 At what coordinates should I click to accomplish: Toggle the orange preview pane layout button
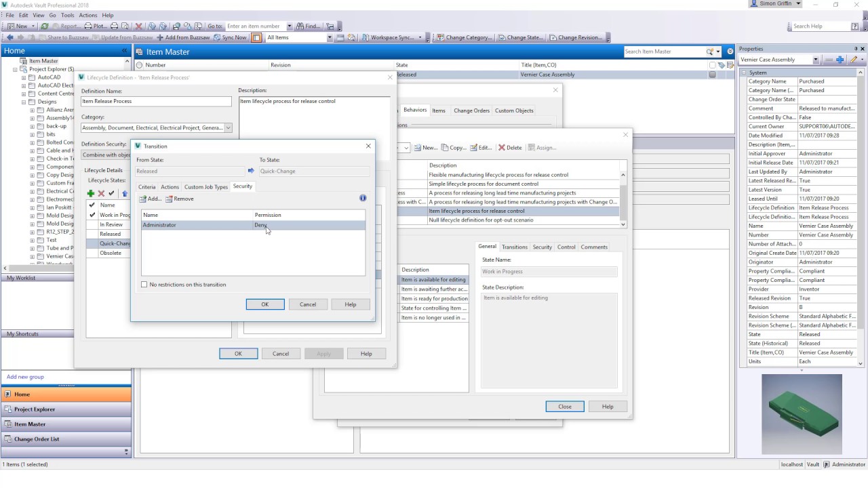(256, 37)
